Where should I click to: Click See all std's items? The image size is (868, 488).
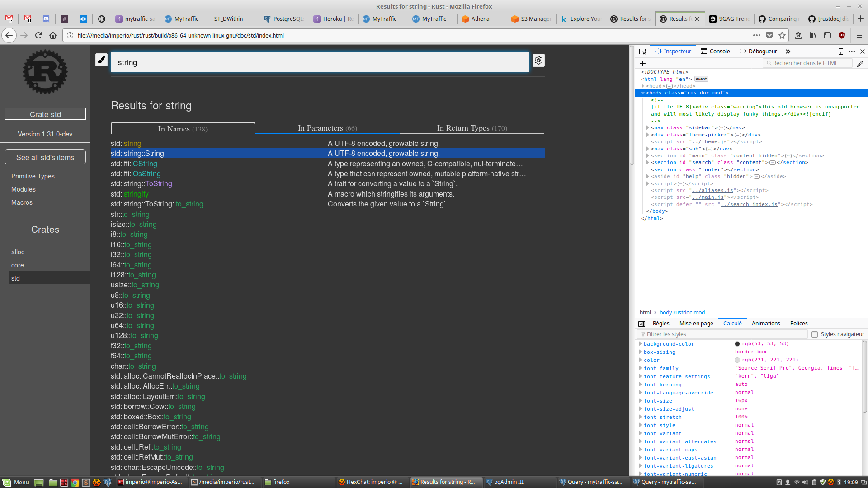point(45,157)
